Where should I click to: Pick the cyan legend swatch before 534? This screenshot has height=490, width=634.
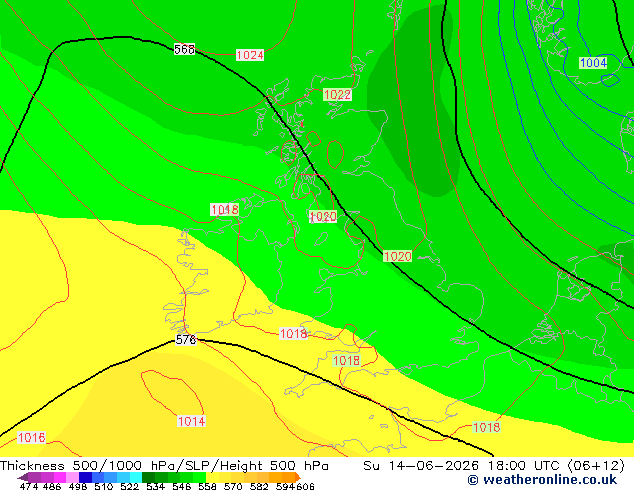tap(136, 477)
